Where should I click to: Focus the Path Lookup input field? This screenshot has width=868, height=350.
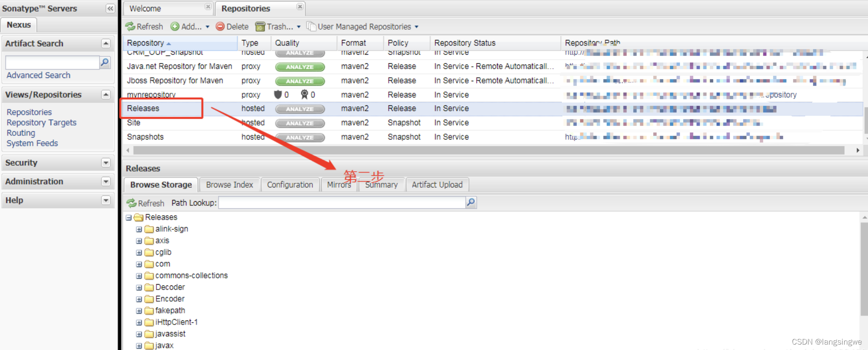tap(342, 202)
